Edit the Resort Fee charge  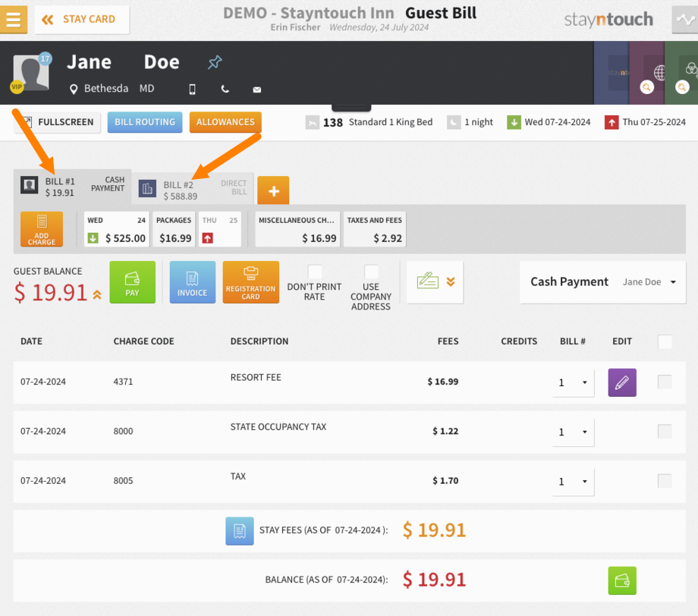[x=622, y=382]
